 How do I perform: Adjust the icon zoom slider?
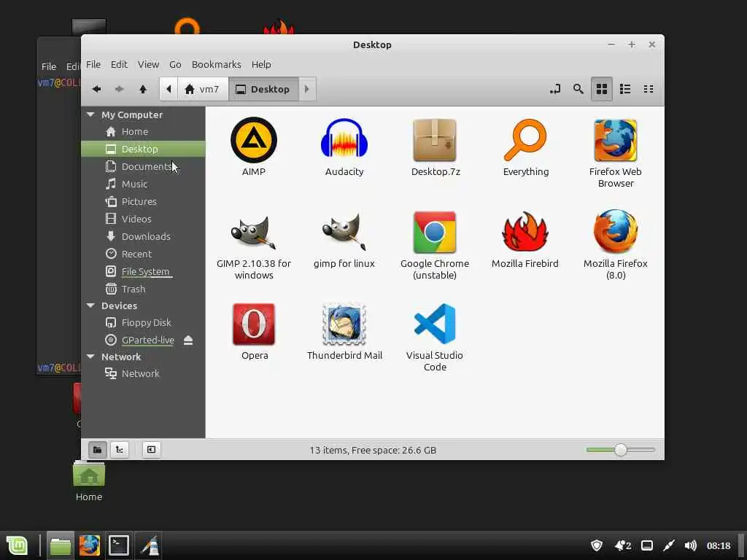(620, 449)
